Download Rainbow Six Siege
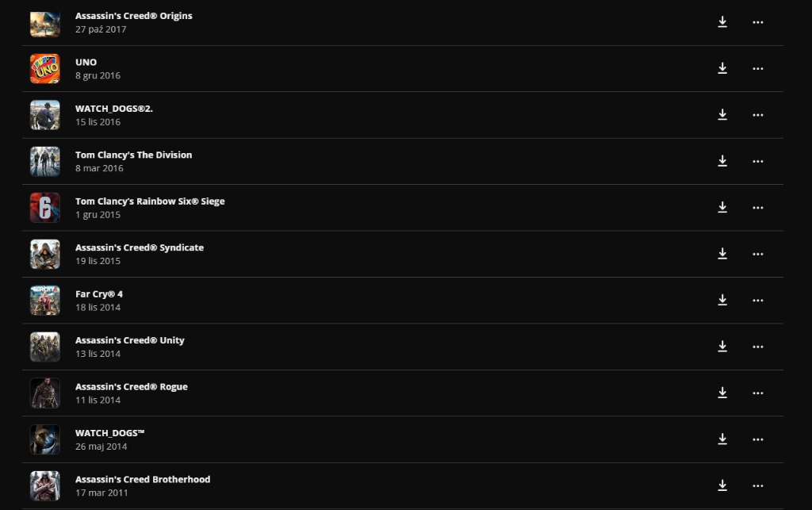 [x=722, y=207]
